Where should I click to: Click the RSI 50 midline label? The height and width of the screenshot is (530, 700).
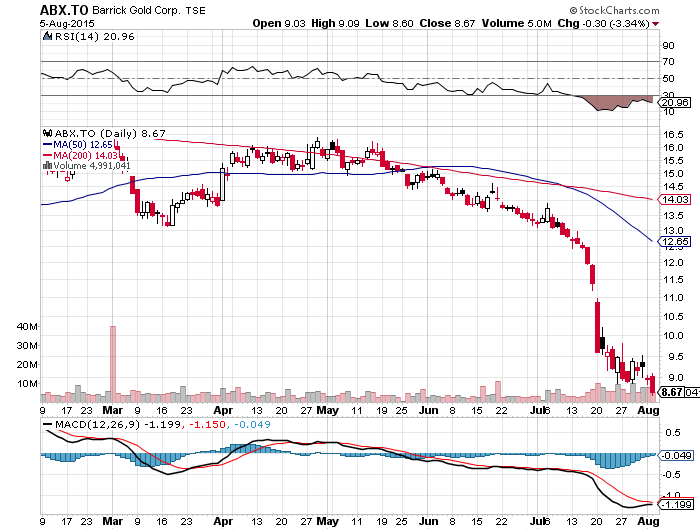[669, 79]
